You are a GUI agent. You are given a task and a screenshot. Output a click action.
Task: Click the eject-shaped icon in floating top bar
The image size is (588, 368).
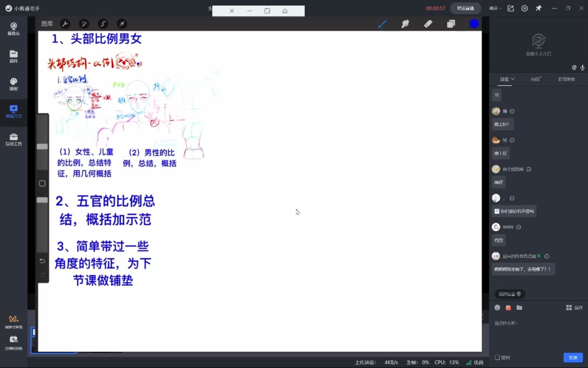285,11
